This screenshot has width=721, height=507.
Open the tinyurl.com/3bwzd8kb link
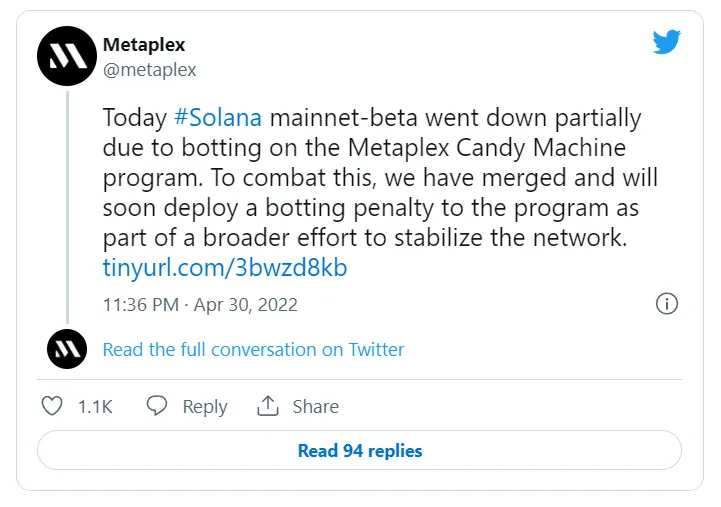[225, 268]
